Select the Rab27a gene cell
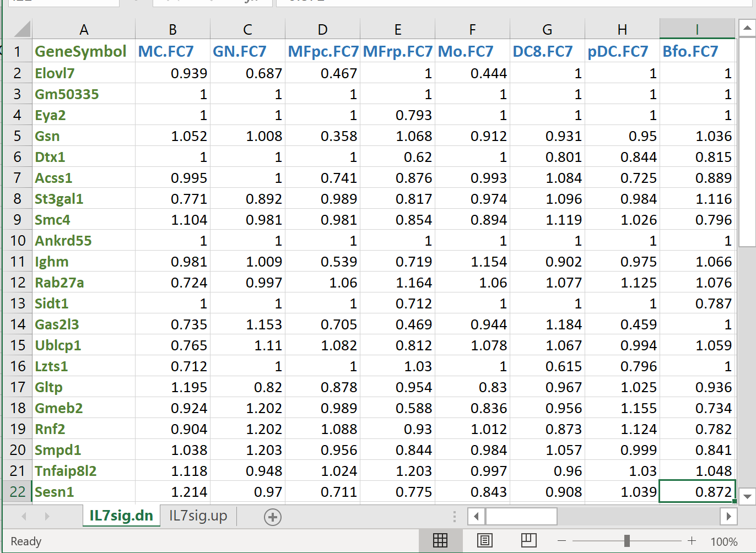The height and width of the screenshot is (553, 756). pyautogui.click(x=84, y=283)
